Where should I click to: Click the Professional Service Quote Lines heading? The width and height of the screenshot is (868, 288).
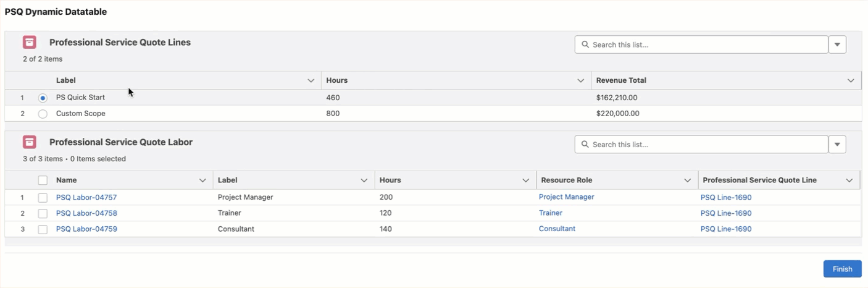point(120,43)
